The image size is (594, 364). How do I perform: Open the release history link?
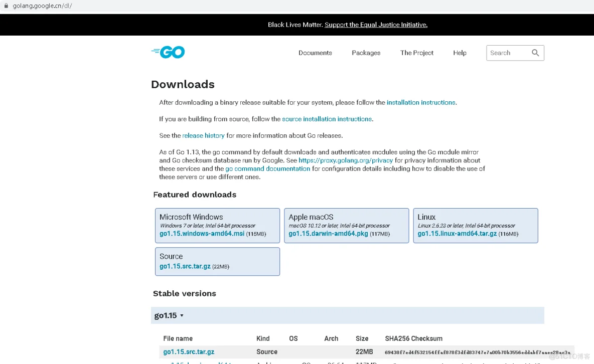point(203,135)
